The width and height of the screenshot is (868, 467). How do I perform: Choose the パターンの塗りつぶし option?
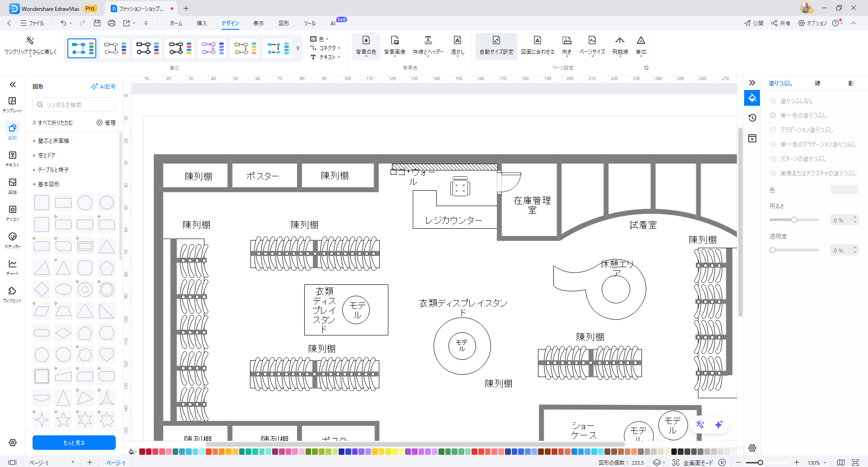point(773,159)
